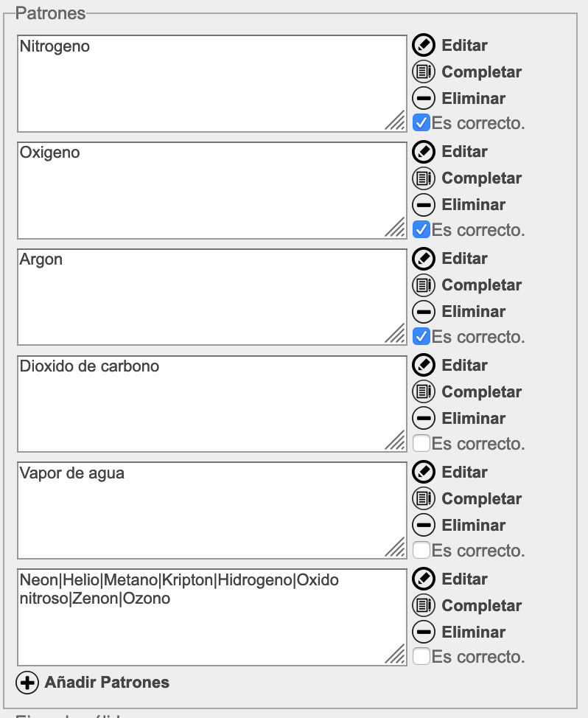Click the pencil Editar icon for Argon
Viewport: 588px width, 718px height.
423,259
